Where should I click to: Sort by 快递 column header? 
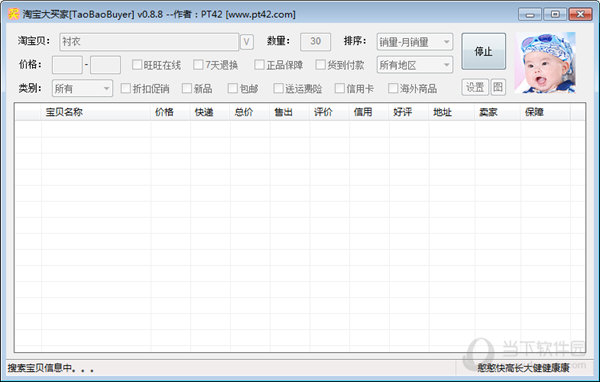point(210,112)
